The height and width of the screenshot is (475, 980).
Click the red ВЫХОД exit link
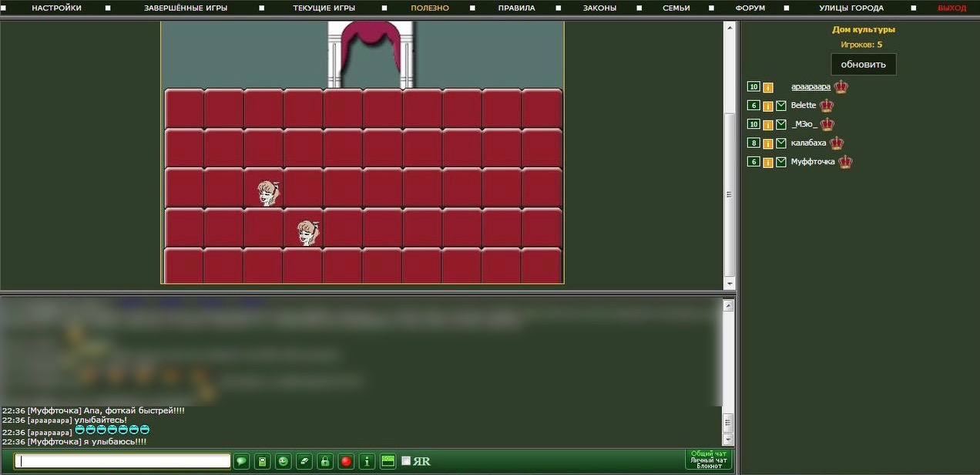[x=952, y=8]
